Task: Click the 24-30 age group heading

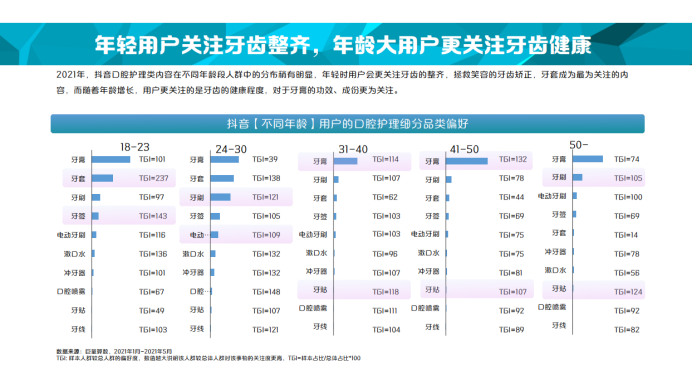Action: [231, 149]
